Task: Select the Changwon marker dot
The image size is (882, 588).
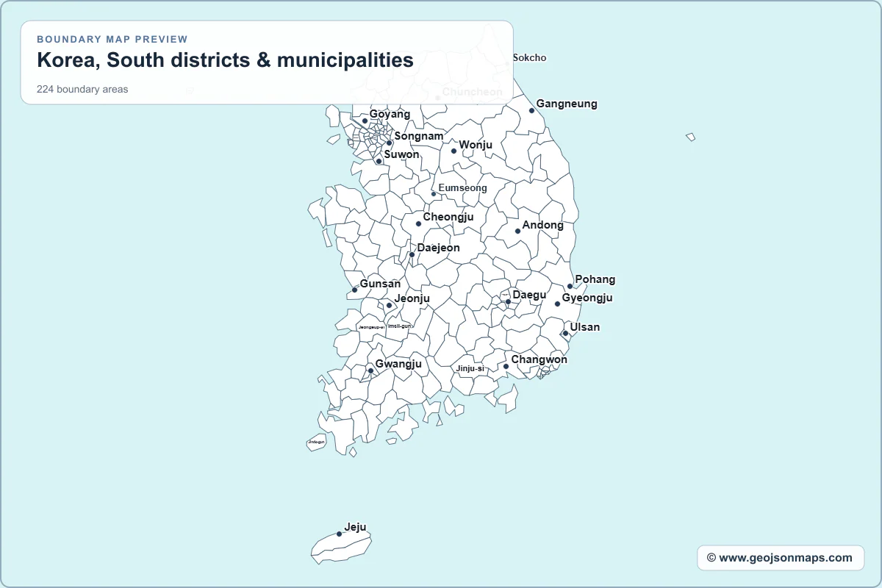Action: (x=506, y=366)
